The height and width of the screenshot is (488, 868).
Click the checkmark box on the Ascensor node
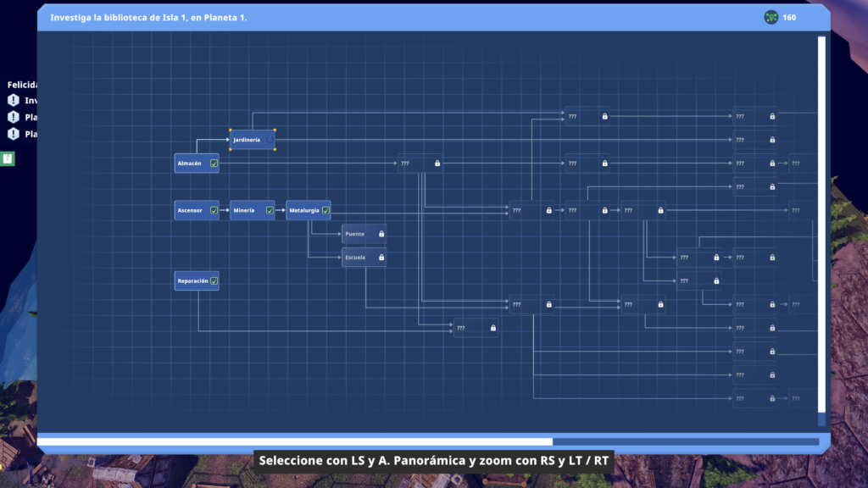coord(214,210)
